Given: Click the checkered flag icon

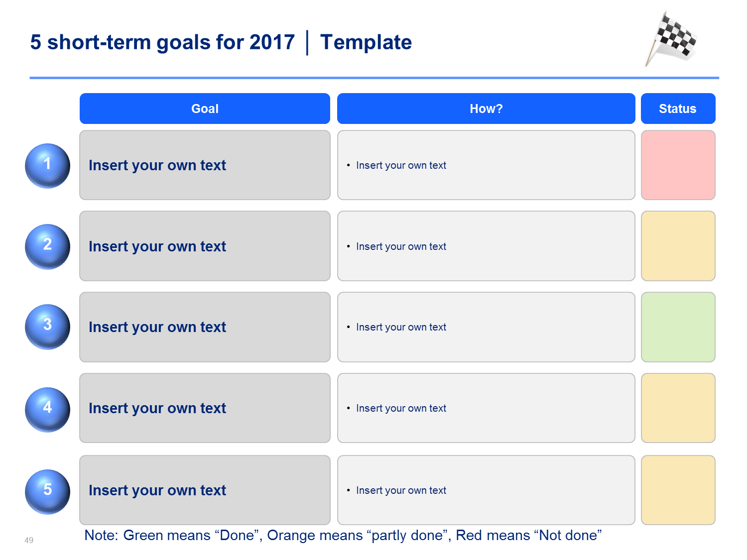Looking at the screenshot, I should tap(671, 39).
